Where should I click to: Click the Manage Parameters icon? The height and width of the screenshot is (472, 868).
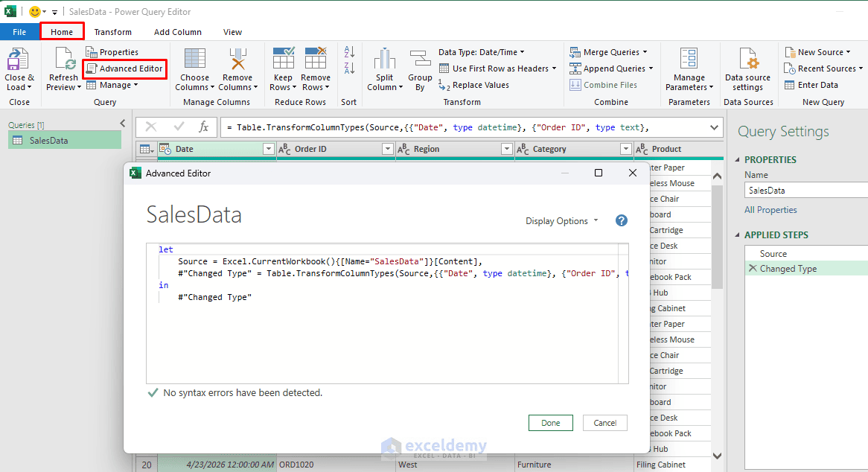(x=689, y=60)
